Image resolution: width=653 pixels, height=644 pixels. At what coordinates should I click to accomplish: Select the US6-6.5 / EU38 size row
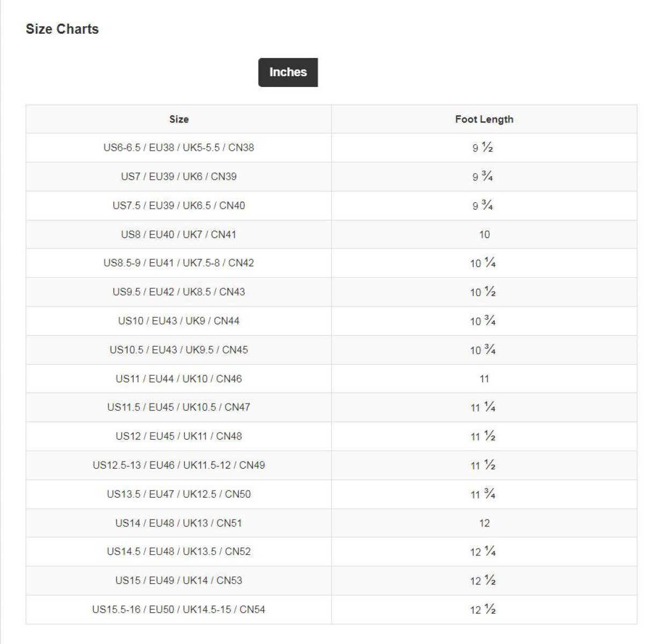click(x=179, y=148)
